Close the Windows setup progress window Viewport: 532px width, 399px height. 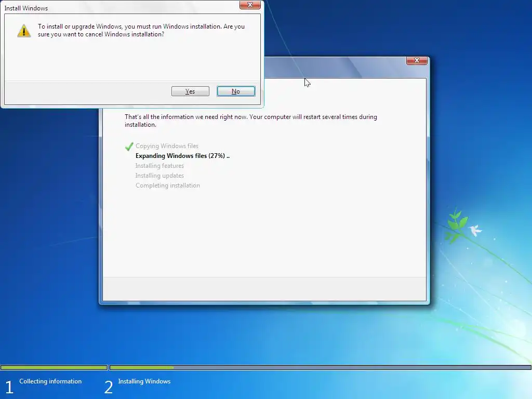pyautogui.click(x=417, y=60)
